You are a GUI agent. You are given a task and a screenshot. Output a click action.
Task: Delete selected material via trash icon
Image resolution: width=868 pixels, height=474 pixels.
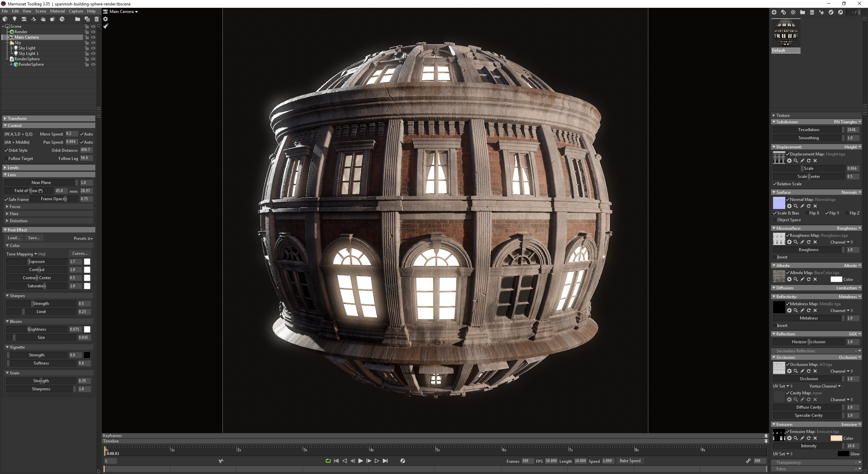click(x=812, y=12)
